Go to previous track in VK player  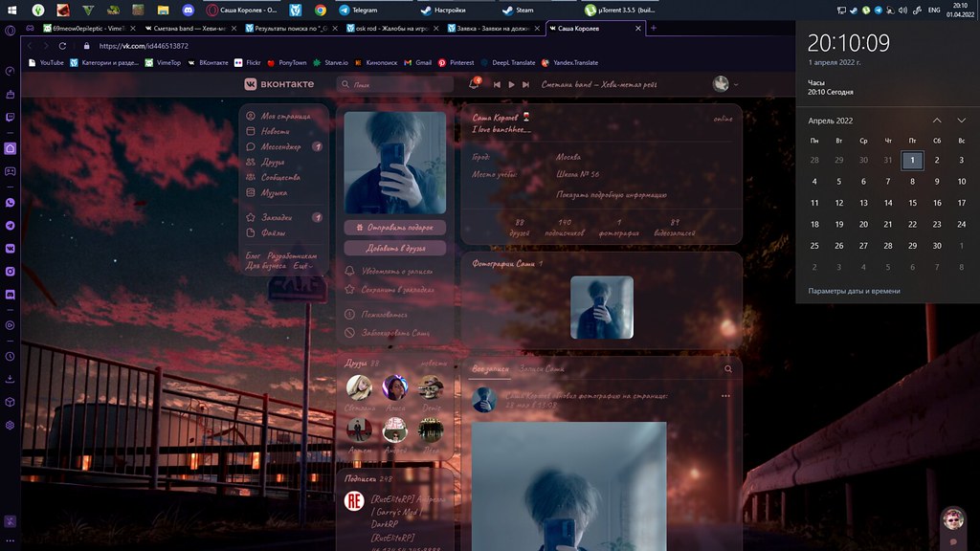point(498,84)
